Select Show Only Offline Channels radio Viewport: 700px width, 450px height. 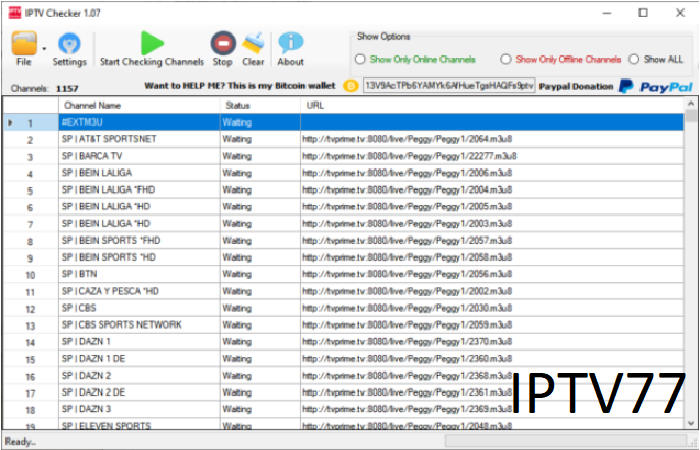505,59
